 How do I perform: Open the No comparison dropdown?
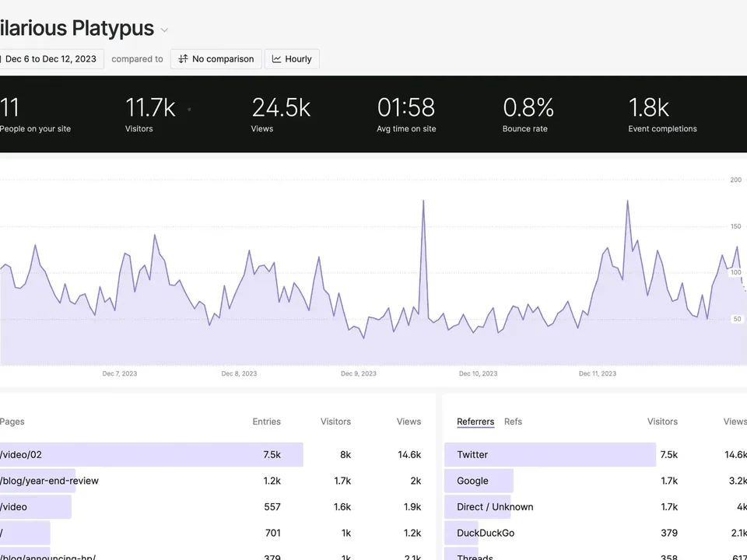(216, 59)
